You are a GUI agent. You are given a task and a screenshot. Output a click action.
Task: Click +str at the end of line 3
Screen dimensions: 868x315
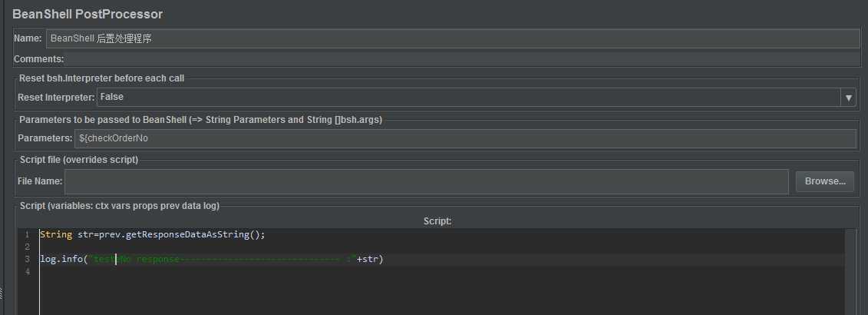point(368,259)
